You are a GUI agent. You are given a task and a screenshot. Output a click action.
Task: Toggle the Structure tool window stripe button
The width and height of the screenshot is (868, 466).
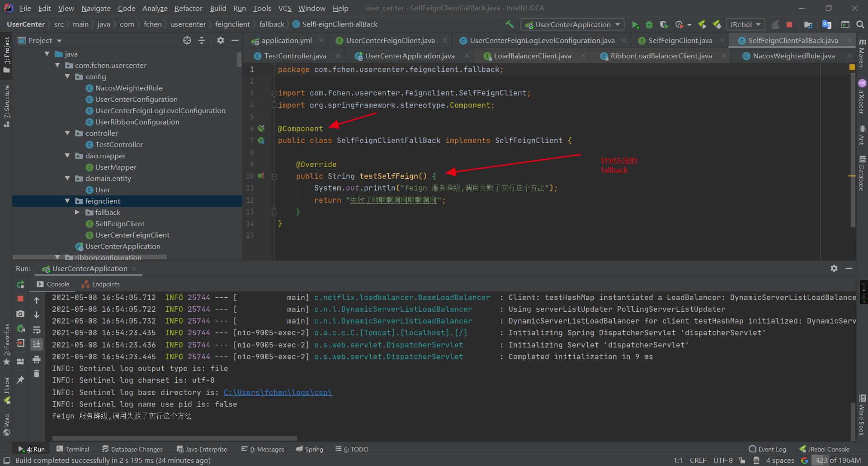(6, 106)
